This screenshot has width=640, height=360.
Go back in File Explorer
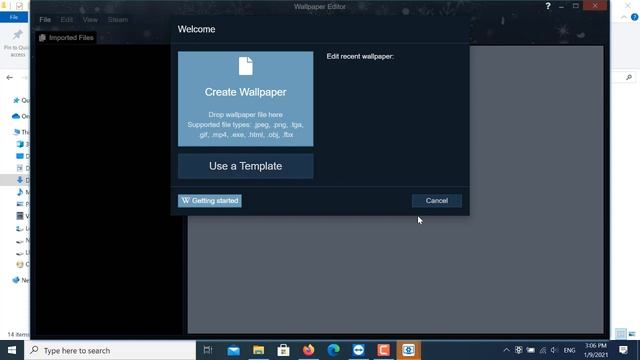(x=9, y=77)
